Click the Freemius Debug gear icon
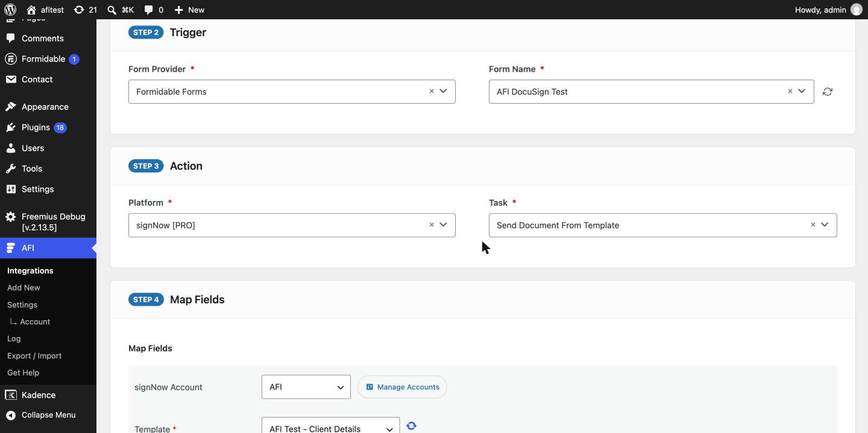868x433 pixels. click(x=11, y=216)
